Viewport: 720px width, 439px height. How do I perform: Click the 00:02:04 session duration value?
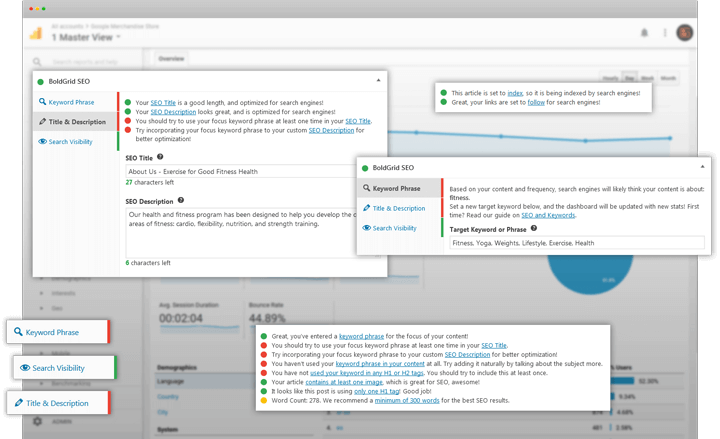[181, 318]
